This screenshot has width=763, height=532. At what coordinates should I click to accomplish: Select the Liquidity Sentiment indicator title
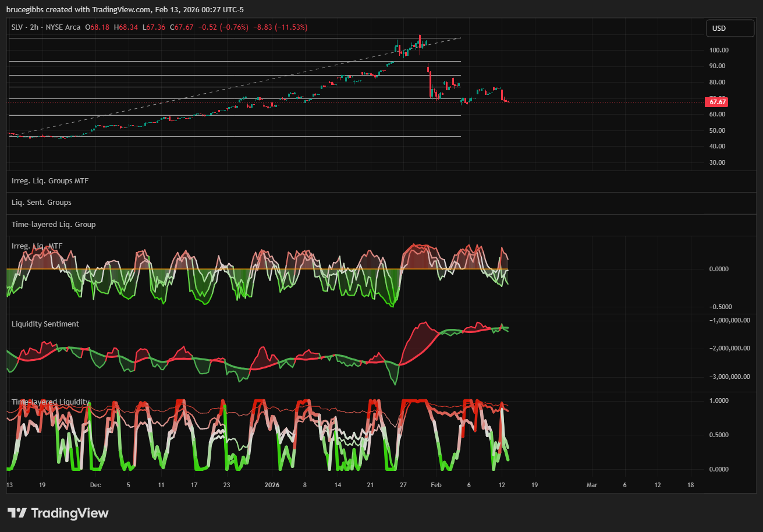[x=45, y=324]
